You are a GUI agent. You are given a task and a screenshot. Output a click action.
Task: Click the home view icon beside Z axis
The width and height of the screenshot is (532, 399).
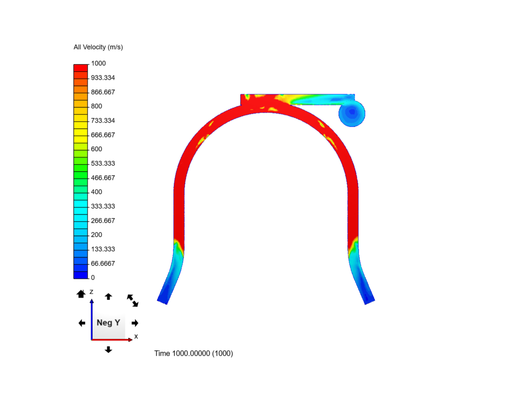(81, 294)
